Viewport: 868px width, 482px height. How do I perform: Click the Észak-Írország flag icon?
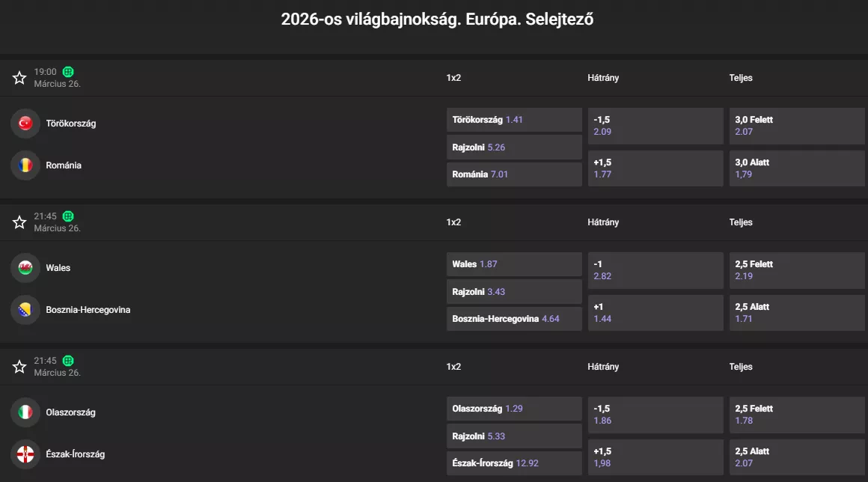[x=25, y=454]
